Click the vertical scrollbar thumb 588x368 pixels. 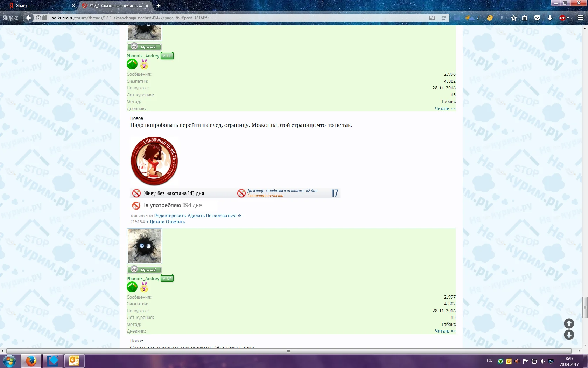(x=585, y=307)
